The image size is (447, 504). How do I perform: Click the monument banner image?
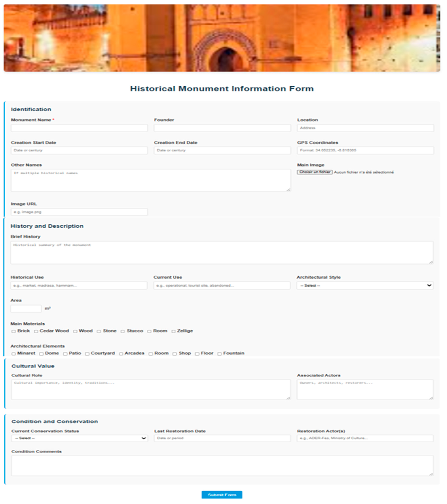(222, 38)
